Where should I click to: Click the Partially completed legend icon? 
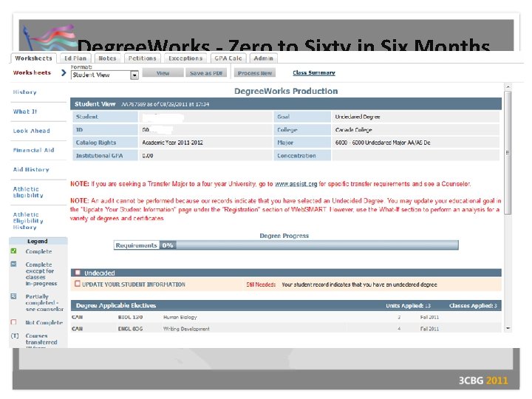[x=13, y=296]
